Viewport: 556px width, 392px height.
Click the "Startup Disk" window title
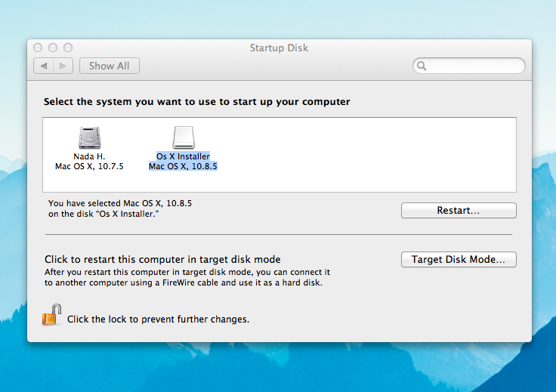279,48
